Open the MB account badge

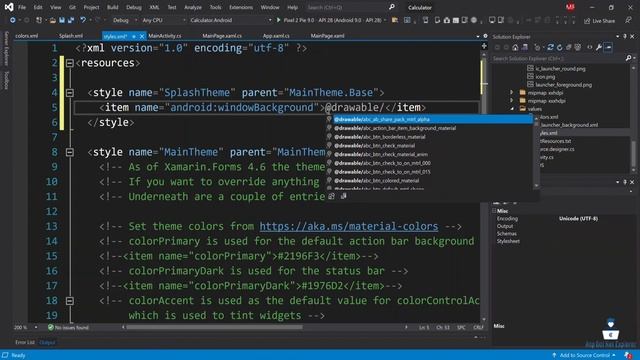pyautogui.click(x=570, y=7)
